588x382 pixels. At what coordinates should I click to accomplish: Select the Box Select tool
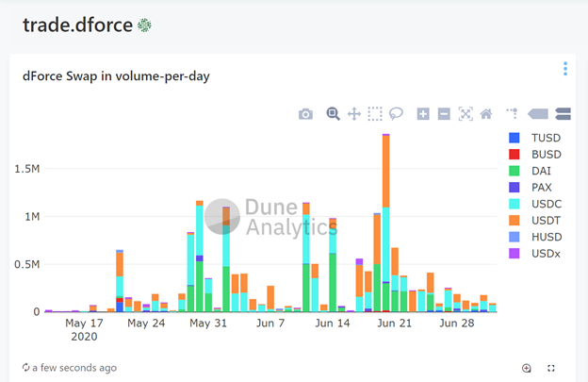click(x=375, y=114)
